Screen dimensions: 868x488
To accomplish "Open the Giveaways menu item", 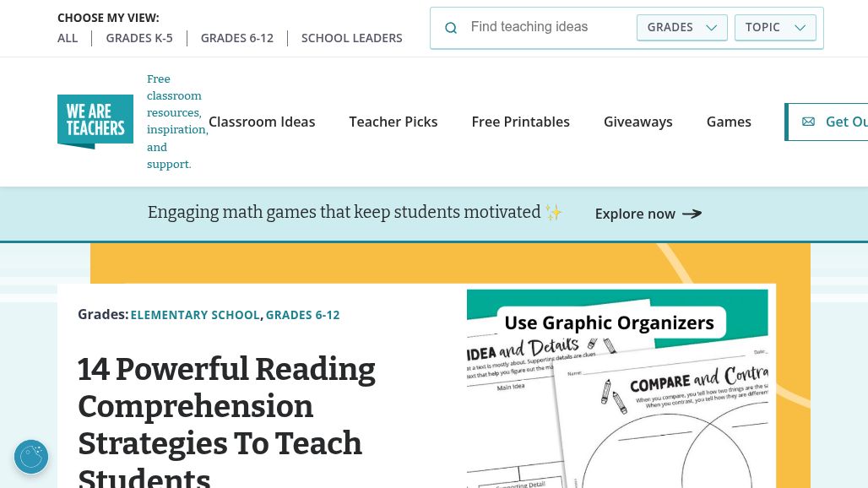I will tap(638, 122).
